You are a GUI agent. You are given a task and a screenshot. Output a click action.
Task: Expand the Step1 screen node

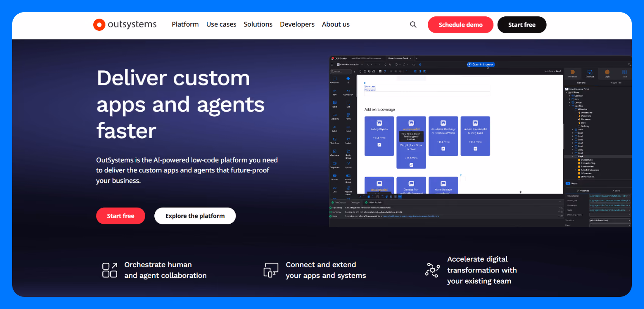click(573, 133)
